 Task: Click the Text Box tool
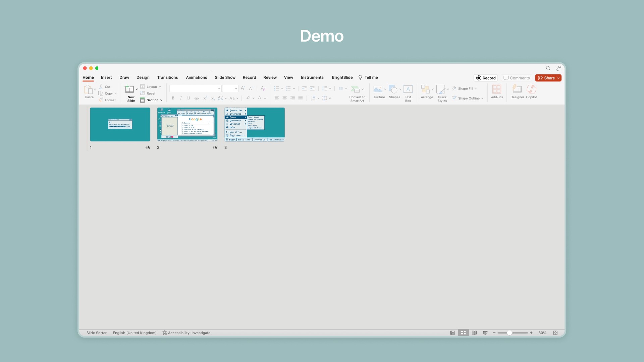click(x=408, y=89)
